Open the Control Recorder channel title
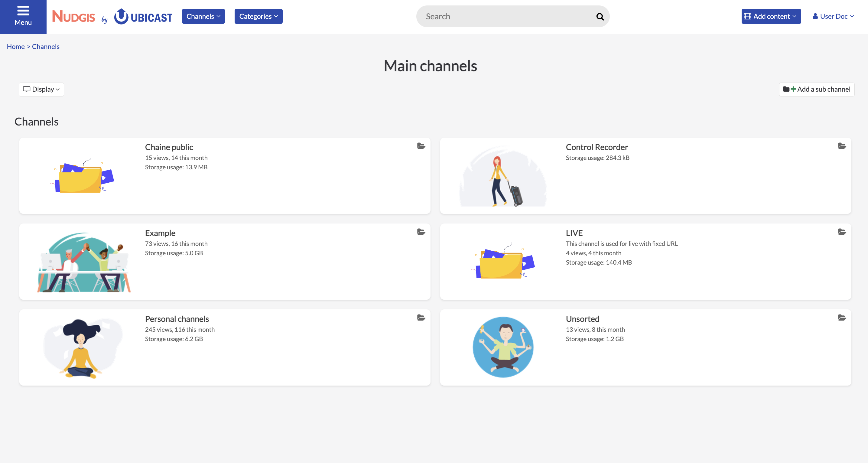868x463 pixels. point(597,147)
